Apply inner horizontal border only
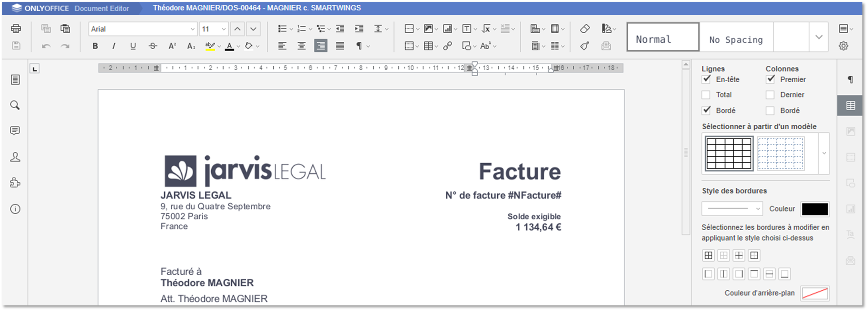The image size is (868, 311). click(769, 274)
